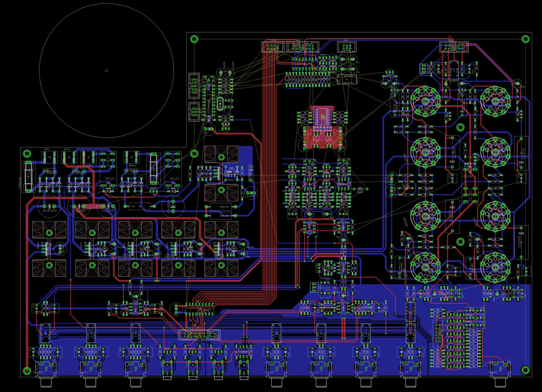Select the OUT-1 jack label
The height and width of the screenshot is (392, 542).
(129, 372)
